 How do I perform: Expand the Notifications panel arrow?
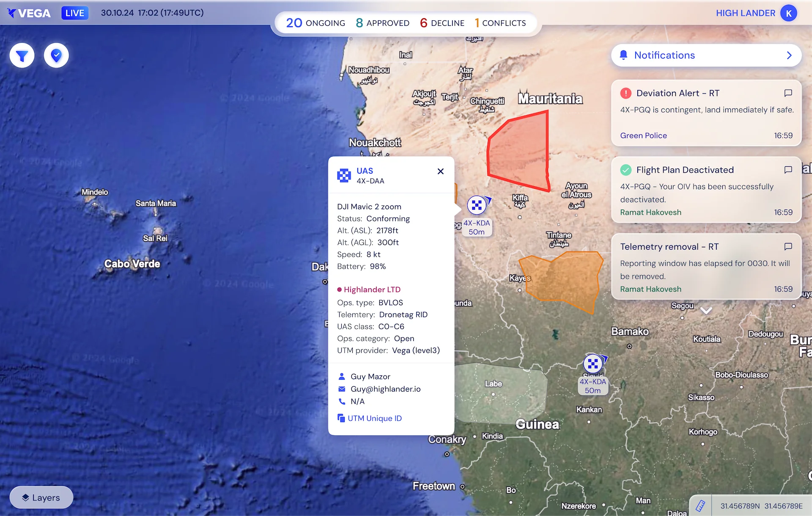point(789,55)
